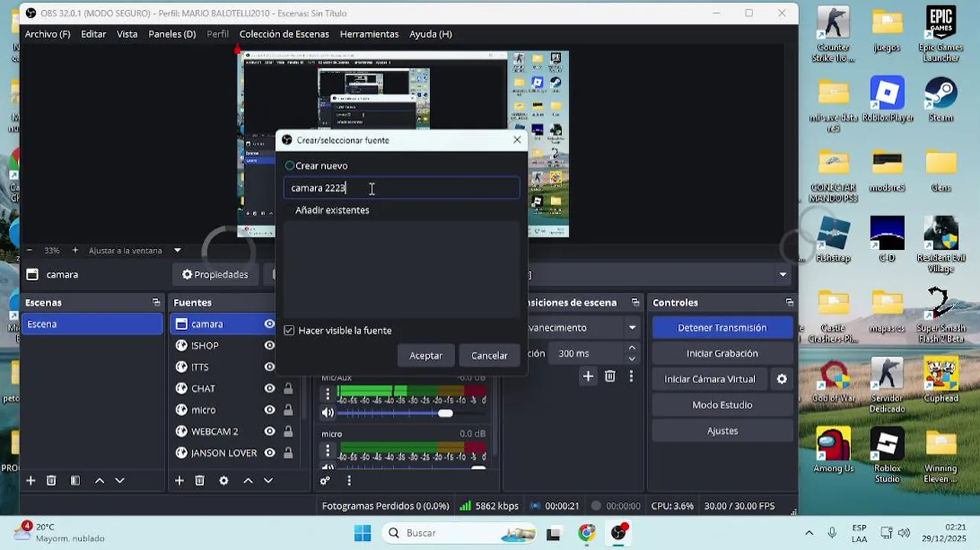
Task: Open virtual camera settings gear
Action: click(x=782, y=379)
